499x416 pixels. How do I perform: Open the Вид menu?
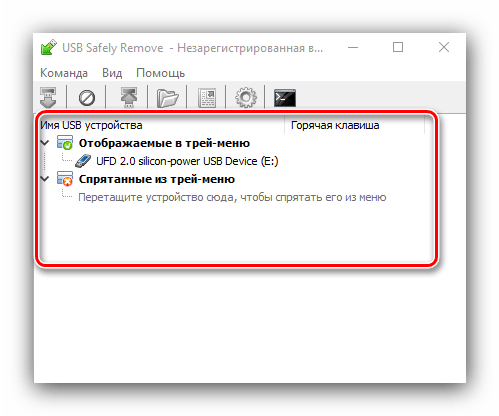pos(112,73)
